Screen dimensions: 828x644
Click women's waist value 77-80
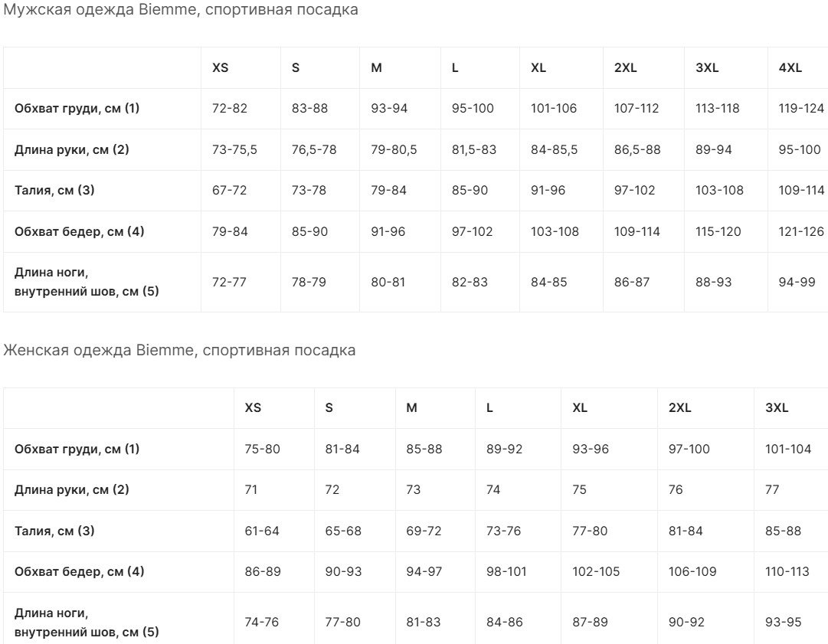[x=590, y=531]
